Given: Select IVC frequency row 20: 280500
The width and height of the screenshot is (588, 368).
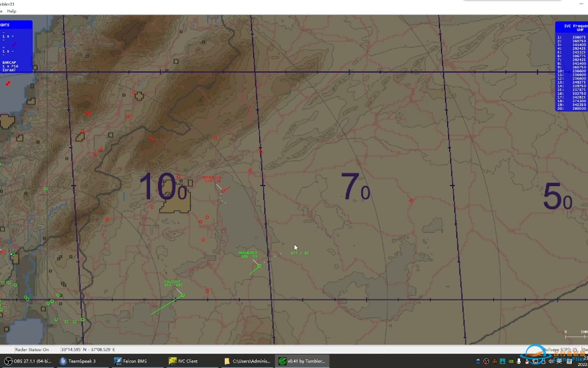Looking at the screenshot, I should tap(571, 108).
